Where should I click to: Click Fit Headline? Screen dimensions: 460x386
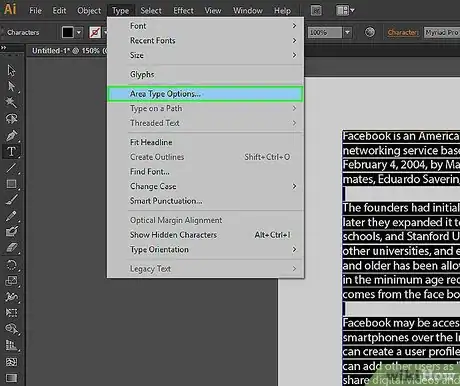pos(205,142)
